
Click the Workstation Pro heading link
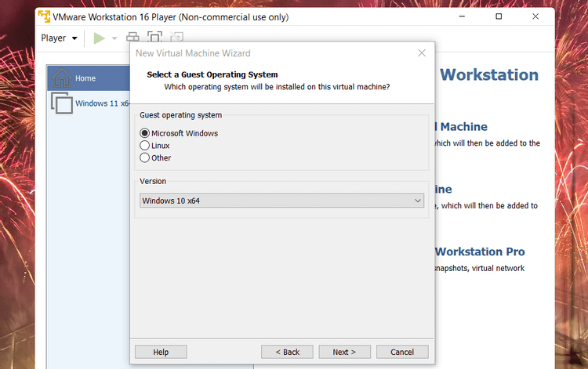tap(480, 251)
